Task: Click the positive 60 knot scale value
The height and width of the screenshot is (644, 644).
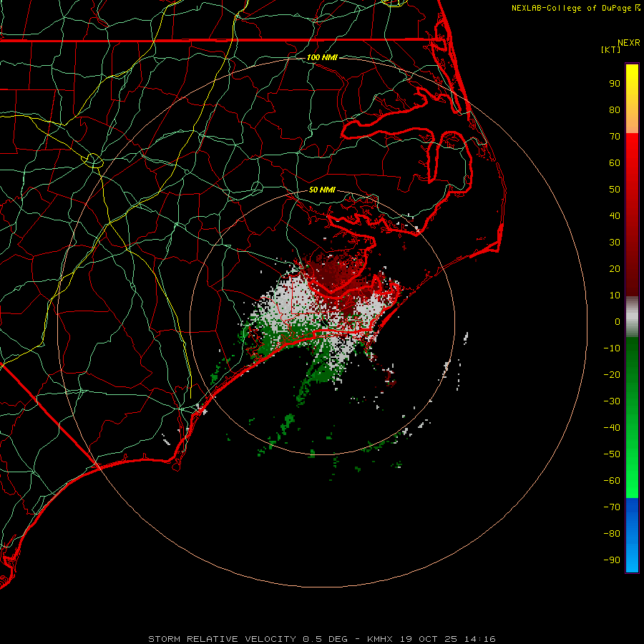Action: (x=615, y=163)
